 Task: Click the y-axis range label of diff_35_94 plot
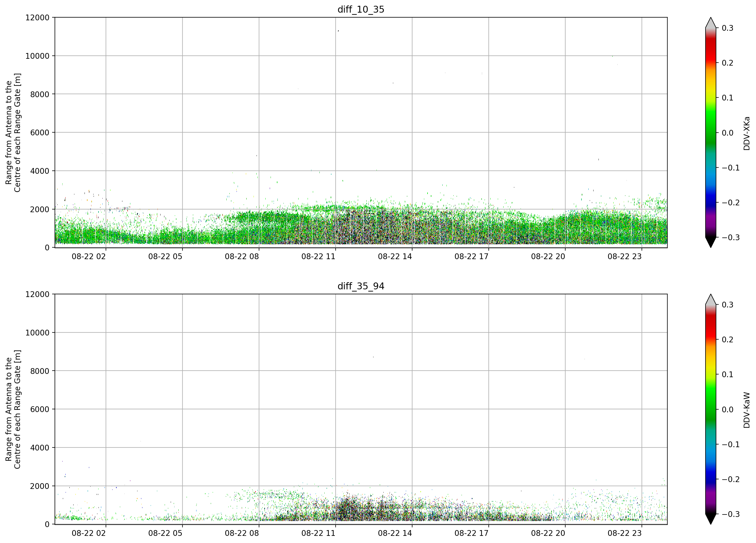(x=13, y=409)
